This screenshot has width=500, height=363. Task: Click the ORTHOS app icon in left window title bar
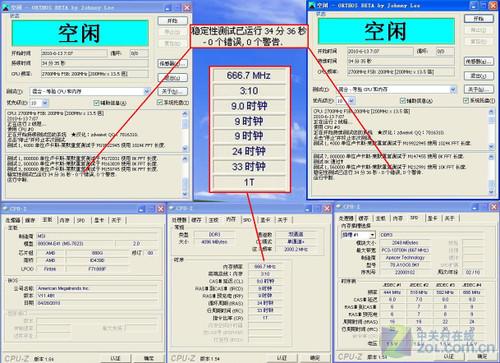coord(6,7)
